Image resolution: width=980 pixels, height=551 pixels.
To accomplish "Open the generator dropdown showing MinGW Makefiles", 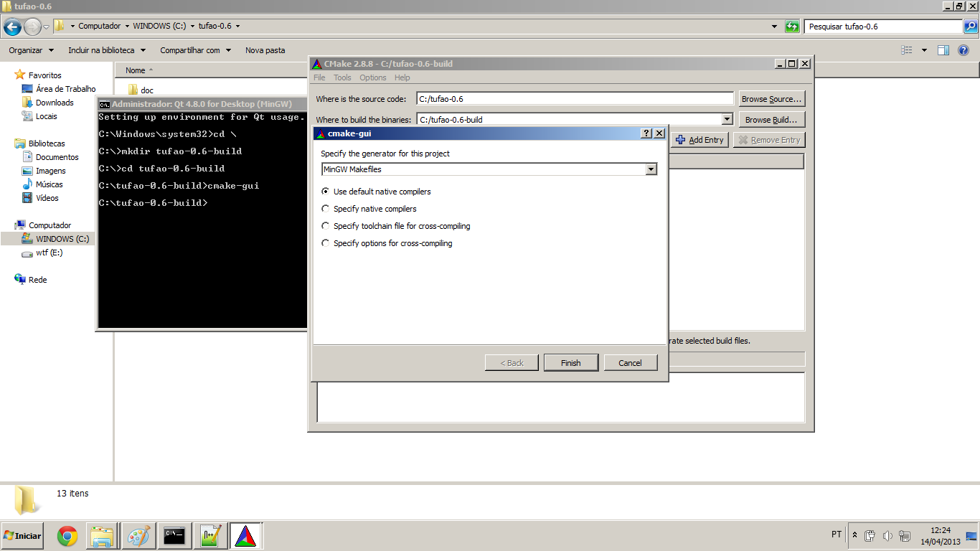I will 490,169.
